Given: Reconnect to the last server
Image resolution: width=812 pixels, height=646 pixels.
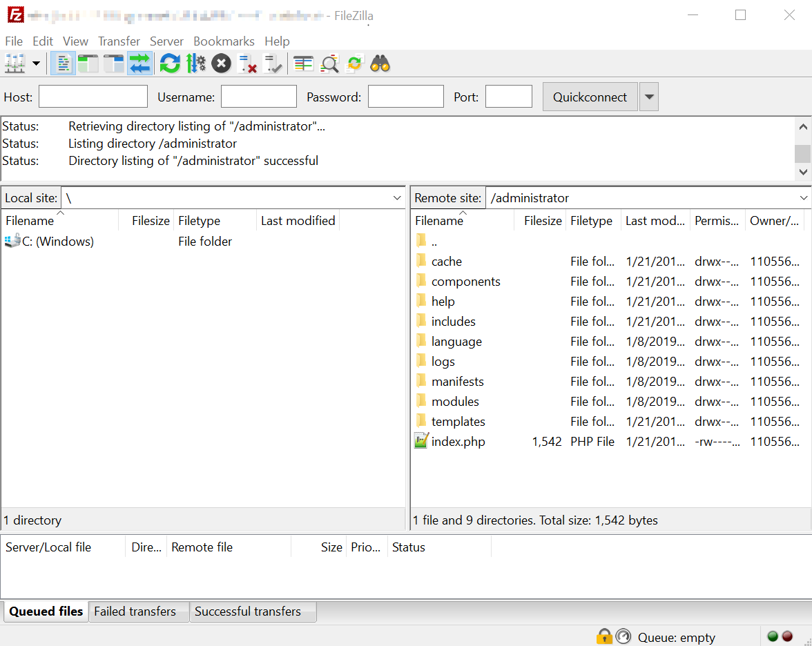Looking at the screenshot, I should [272, 63].
